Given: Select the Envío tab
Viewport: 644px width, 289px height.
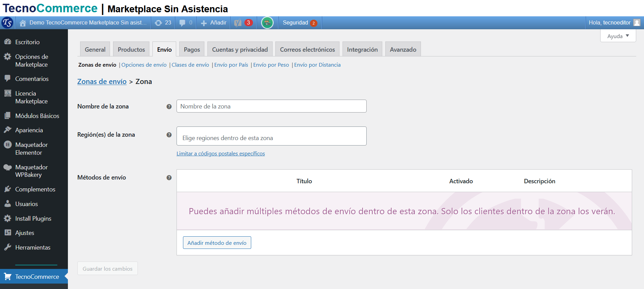Looking at the screenshot, I should [x=164, y=49].
